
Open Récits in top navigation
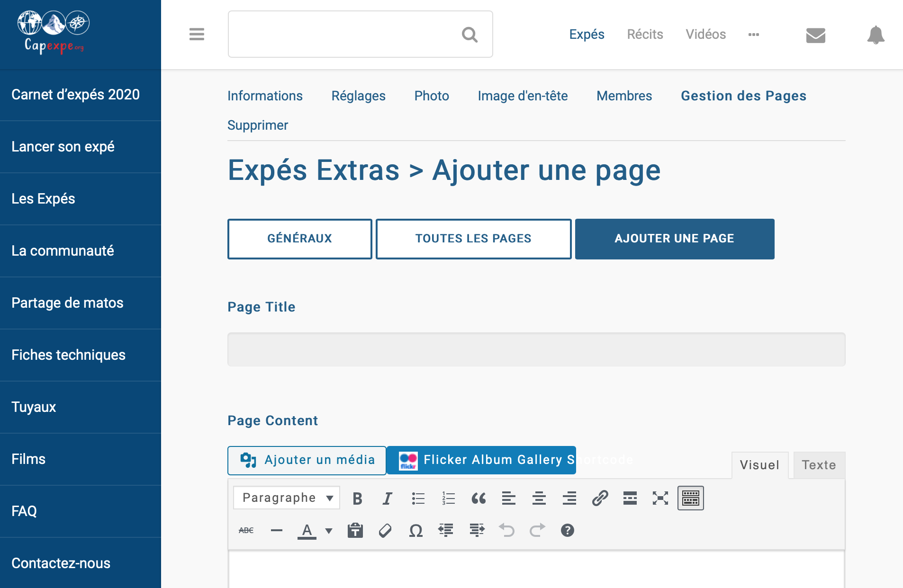click(645, 35)
